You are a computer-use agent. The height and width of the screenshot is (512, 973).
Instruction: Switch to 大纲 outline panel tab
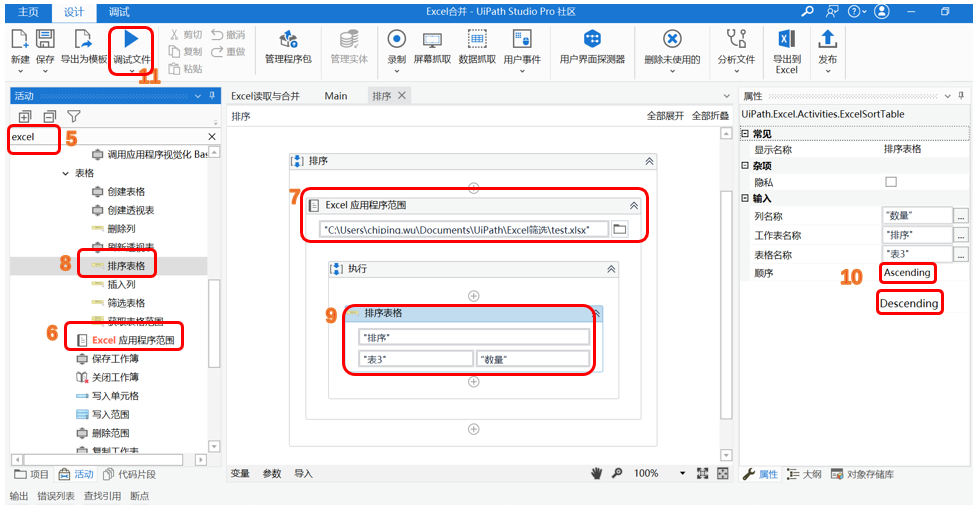click(804, 474)
